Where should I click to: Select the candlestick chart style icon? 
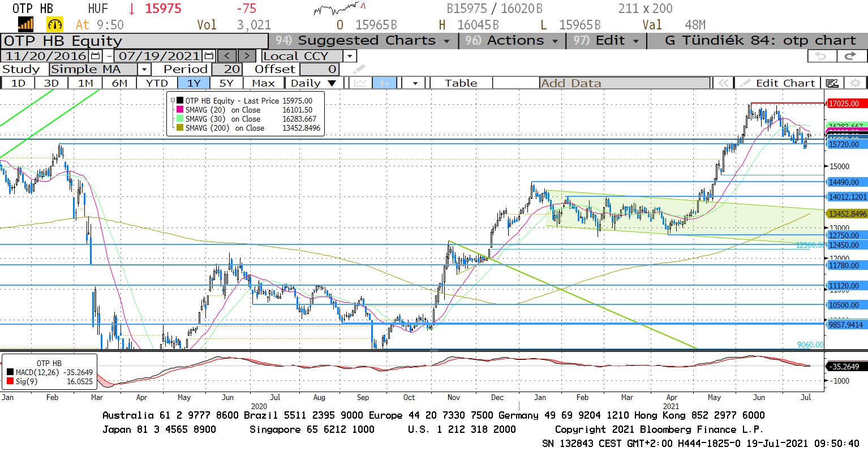(x=385, y=83)
